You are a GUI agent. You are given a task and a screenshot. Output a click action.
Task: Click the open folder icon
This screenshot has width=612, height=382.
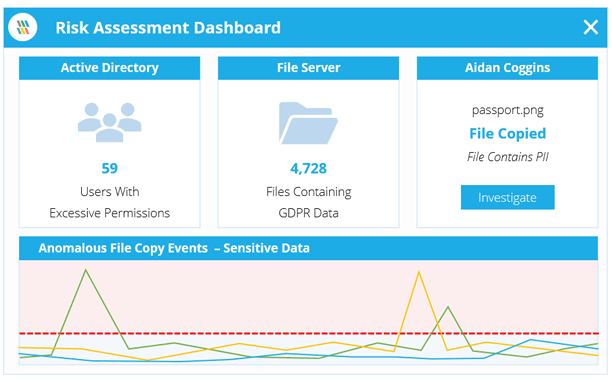[308, 123]
